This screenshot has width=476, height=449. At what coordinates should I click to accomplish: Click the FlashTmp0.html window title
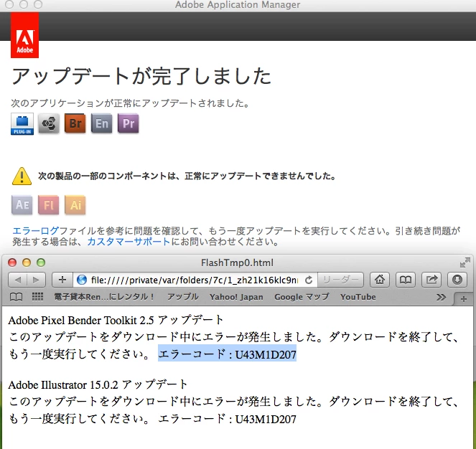pos(237,263)
